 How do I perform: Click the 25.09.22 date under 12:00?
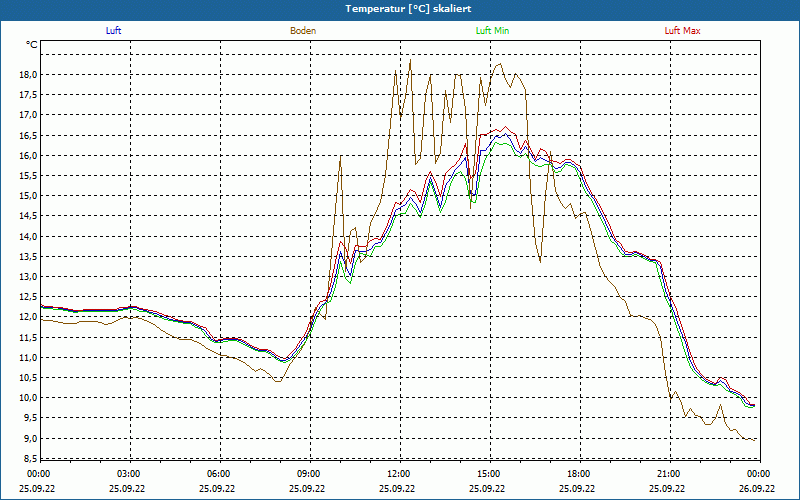coord(397,488)
